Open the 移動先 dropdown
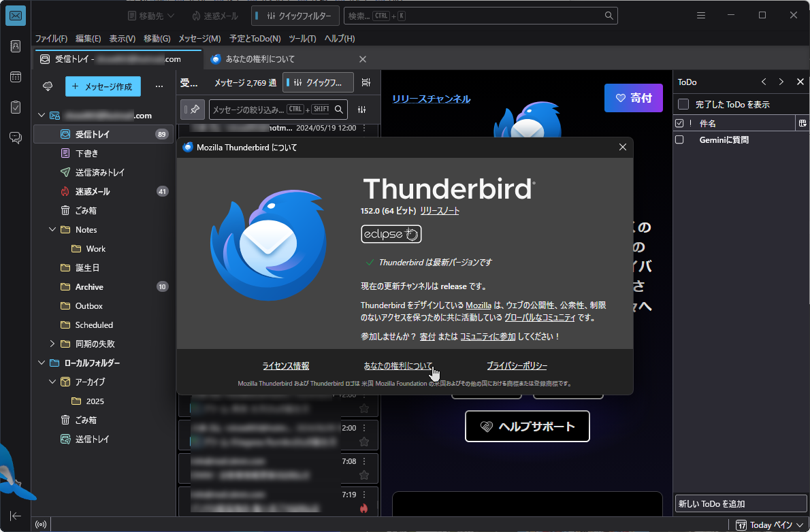810x532 pixels. [151, 16]
